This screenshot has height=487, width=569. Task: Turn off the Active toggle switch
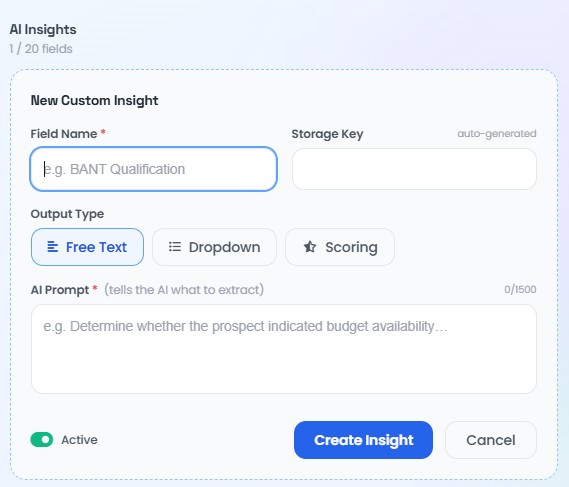coord(42,439)
